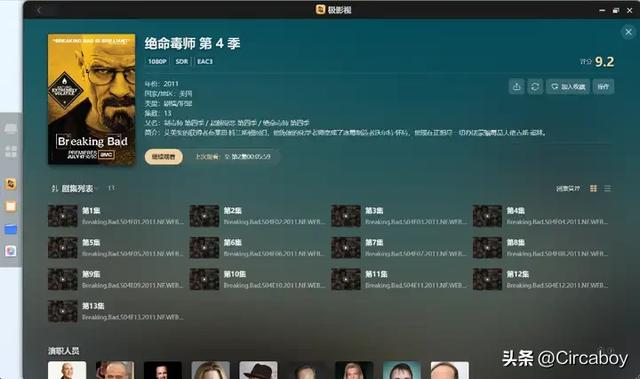Click the EAC3 audio tag

(205, 62)
